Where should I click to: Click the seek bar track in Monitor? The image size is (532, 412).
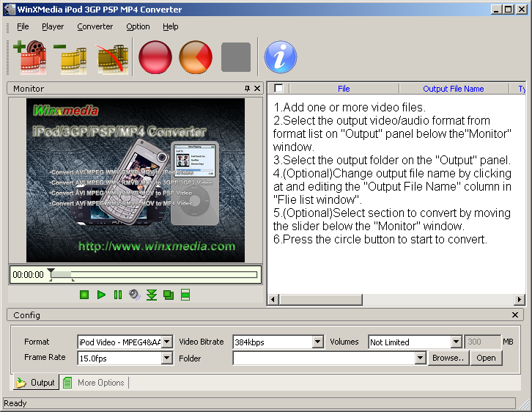tap(155, 274)
